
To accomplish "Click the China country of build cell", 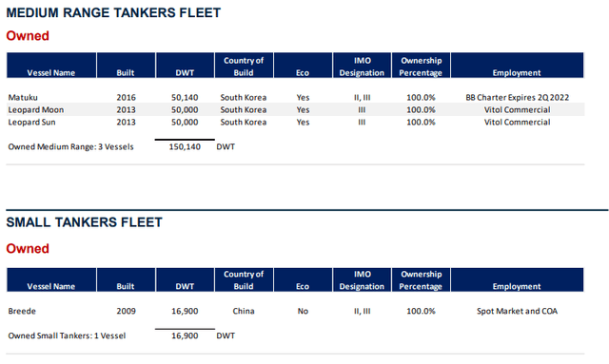I will coord(244,311).
